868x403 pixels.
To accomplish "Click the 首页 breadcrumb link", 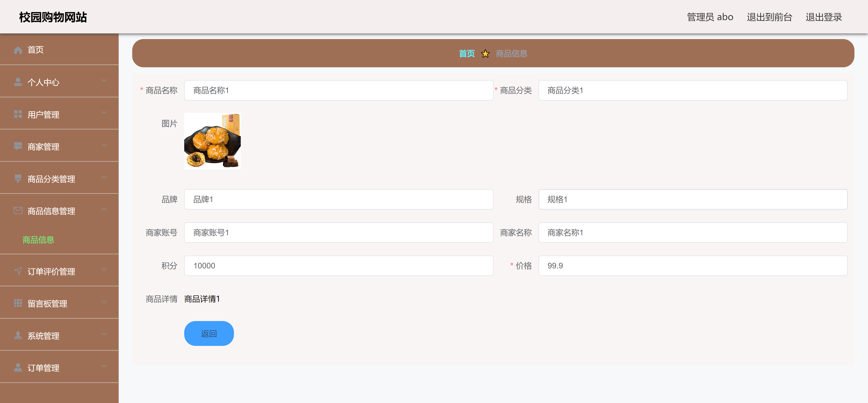I will coord(467,54).
